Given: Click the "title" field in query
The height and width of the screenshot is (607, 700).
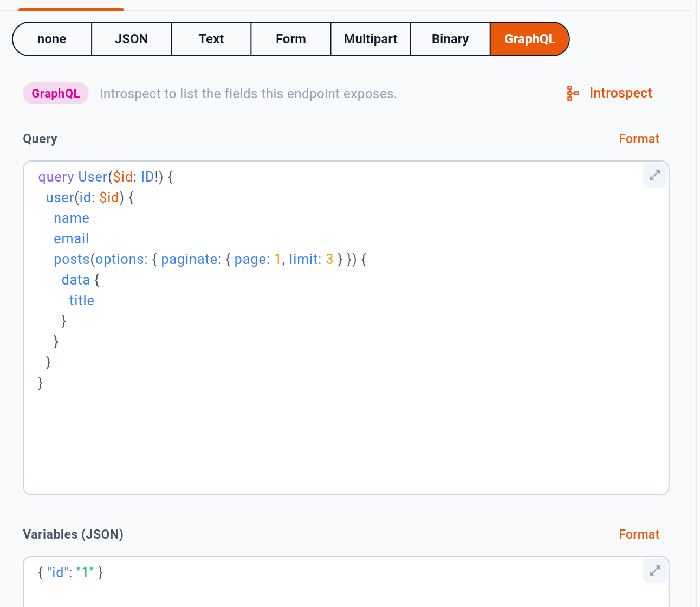Looking at the screenshot, I should pos(82,301).
